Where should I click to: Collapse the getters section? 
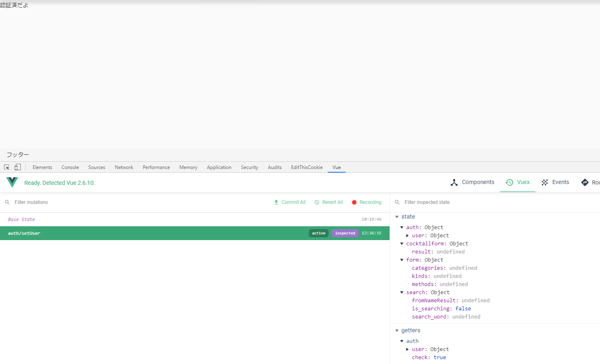(x=397, y=331)
